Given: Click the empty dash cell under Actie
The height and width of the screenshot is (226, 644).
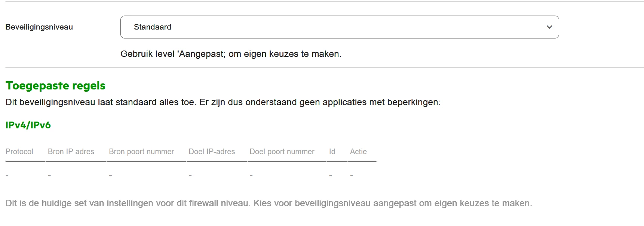Looking at the screenshot, I should [x=352, y=175].
